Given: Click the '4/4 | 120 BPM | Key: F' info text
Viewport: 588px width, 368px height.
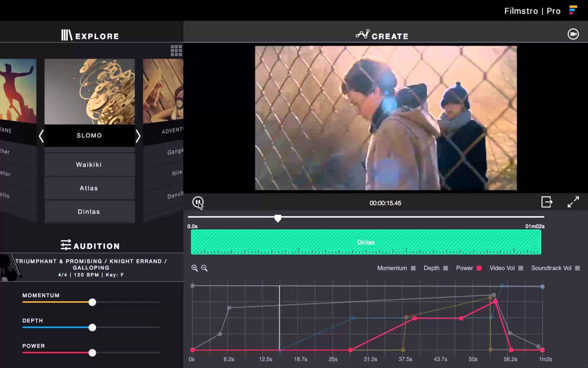Looking at the screenshot, I should click(91, 275).
